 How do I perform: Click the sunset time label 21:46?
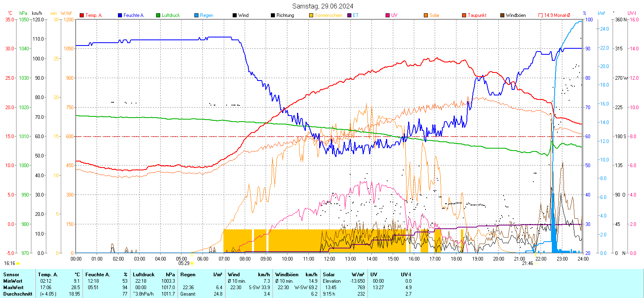tap(527, 263)
